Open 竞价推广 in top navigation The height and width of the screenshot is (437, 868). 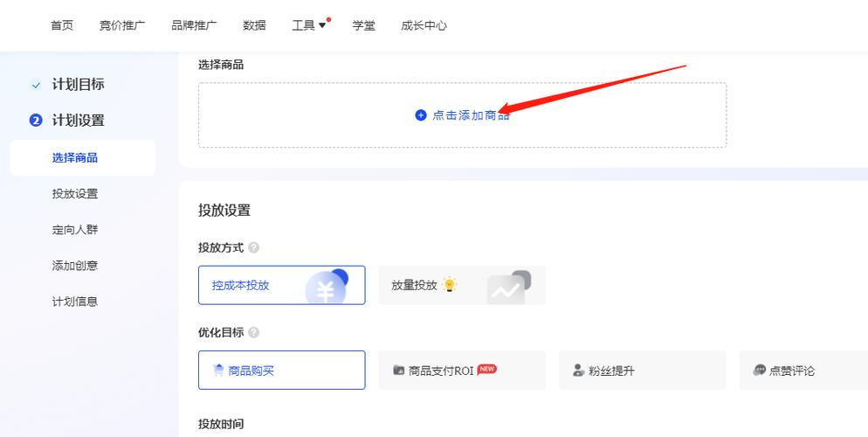tap(122, 25)
